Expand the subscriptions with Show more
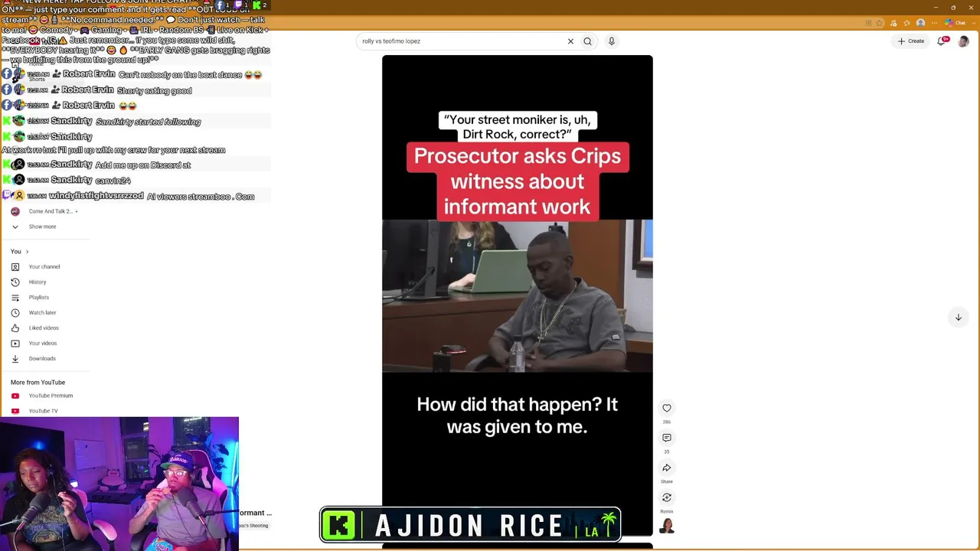This screenshot has height=551, width=980. coord(43,227)
